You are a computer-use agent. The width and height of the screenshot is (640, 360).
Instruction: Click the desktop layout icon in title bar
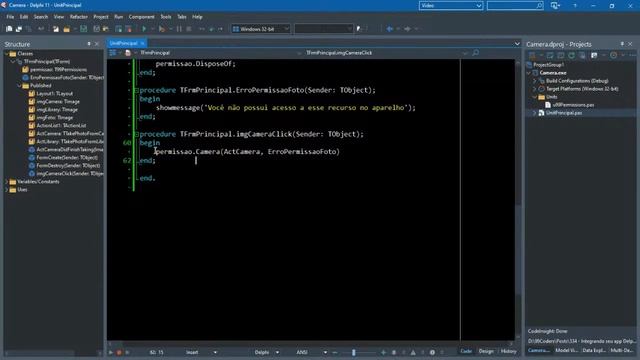[x=555, y=5]
